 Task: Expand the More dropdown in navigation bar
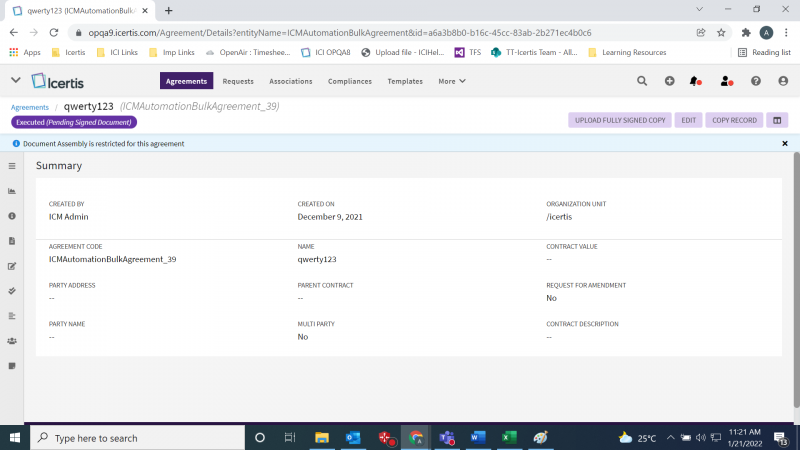click(x=450, y=81)
